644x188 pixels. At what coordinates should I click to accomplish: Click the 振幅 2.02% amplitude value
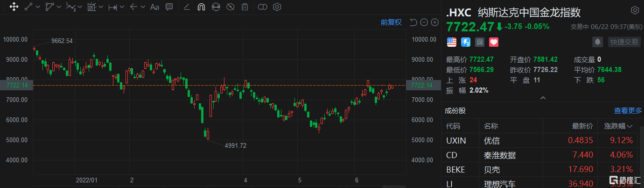click(x=467, y=90)
